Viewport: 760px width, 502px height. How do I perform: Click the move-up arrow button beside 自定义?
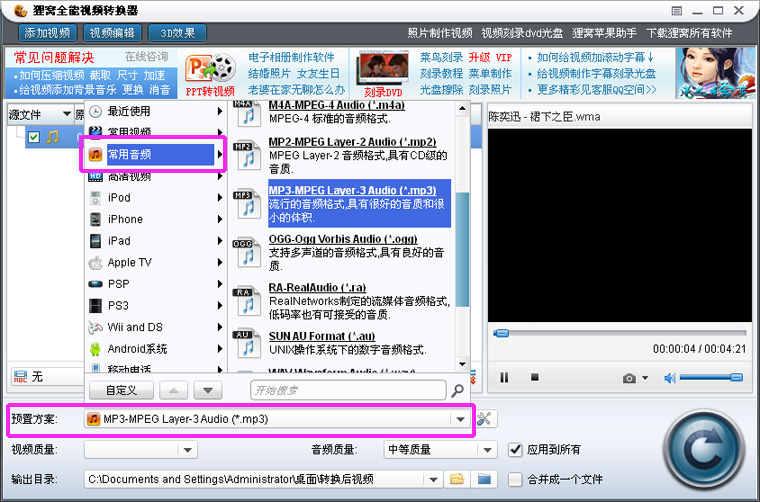174,391
